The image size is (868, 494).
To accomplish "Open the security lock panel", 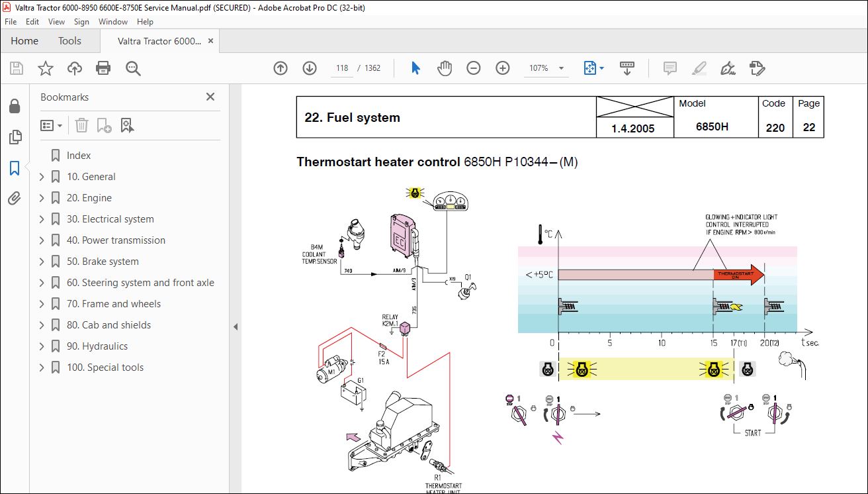I will (x=15, y=107).
